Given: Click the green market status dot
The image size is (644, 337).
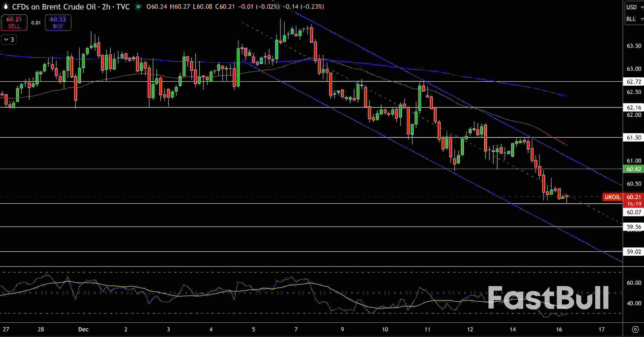Looking at the screenshot, I should click(138, 7).
